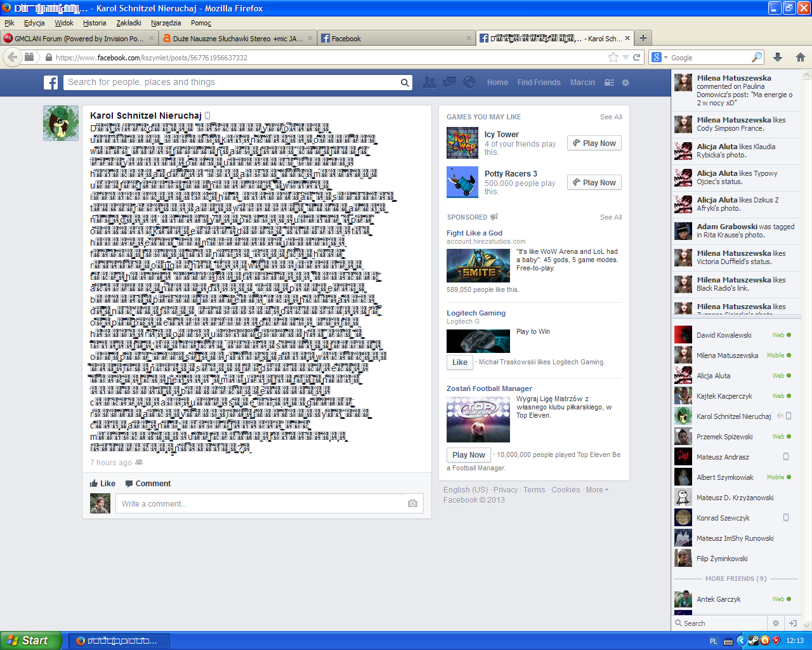The image size is (812, 650).
Task: Attach a photo with the camera icon
Action: tap(412, 503)
